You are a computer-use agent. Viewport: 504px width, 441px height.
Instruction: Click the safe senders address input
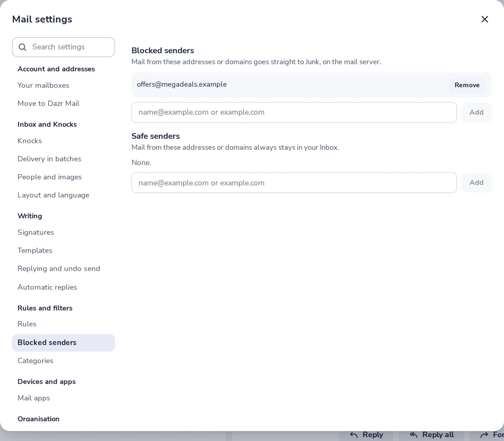[294, 183]
